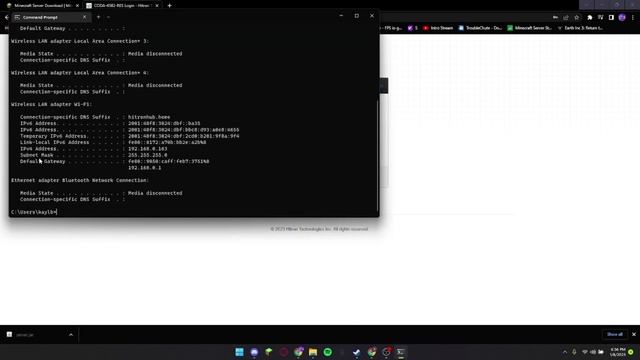
Task: Close the Command Prompt tab
Action: tap(84, 17)
